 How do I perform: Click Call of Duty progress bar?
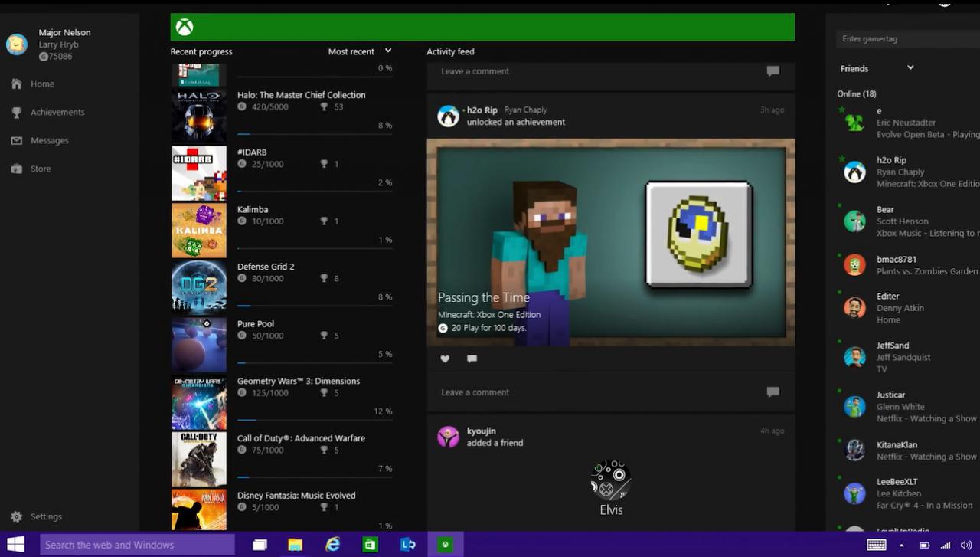coord(315,477)
